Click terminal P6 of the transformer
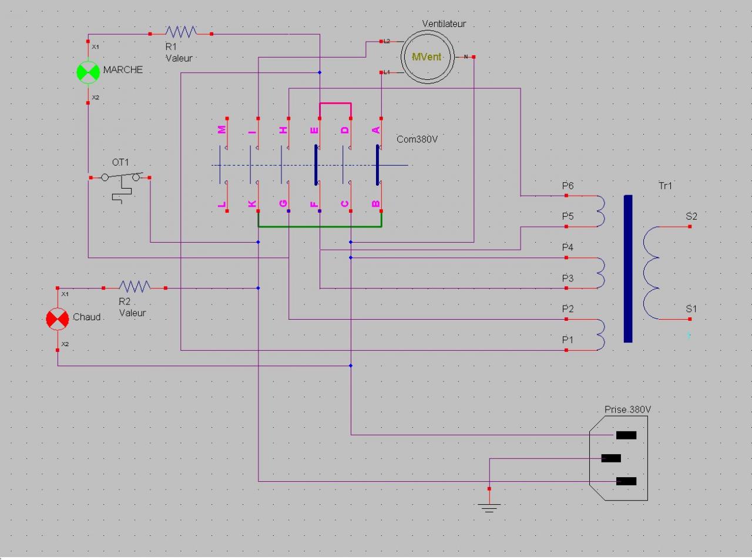752x560 pixels. click(x=566, y=196)
